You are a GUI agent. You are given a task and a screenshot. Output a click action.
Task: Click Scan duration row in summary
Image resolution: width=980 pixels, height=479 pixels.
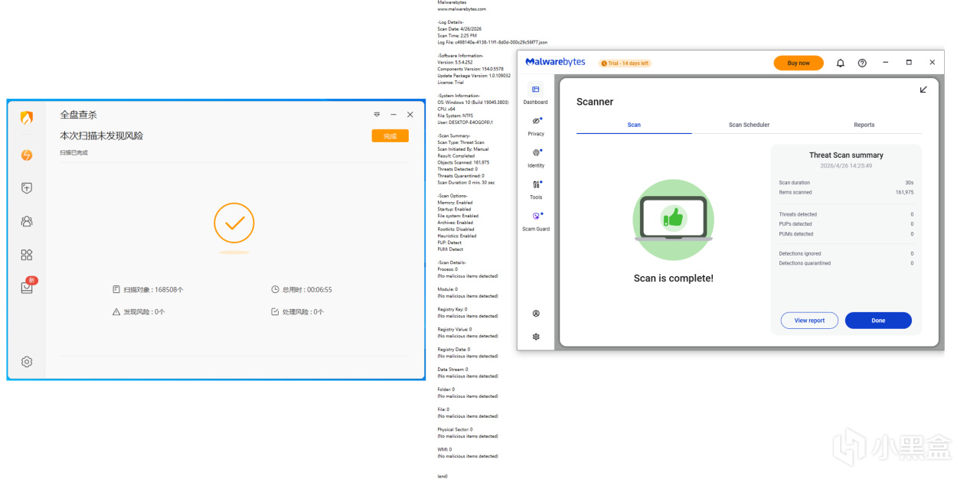[x=846, y=183]
